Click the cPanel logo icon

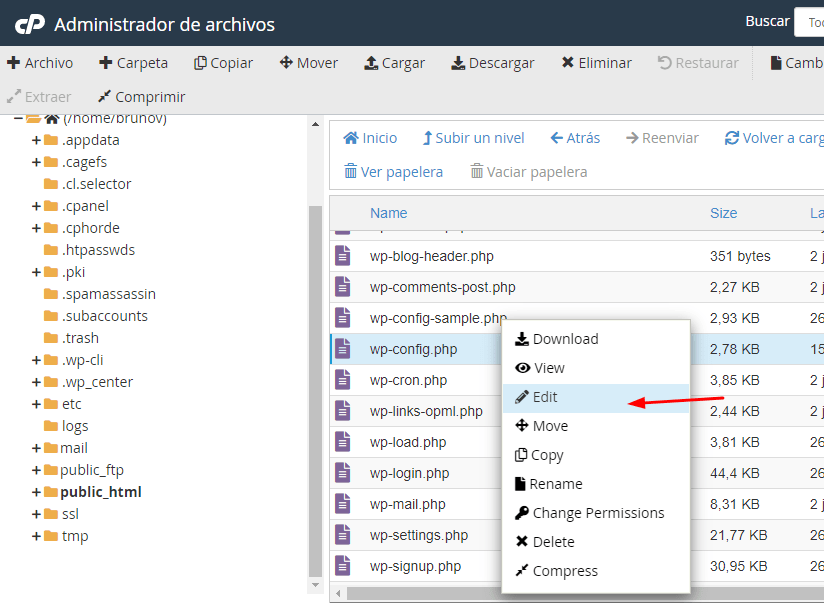coord(30,25)
